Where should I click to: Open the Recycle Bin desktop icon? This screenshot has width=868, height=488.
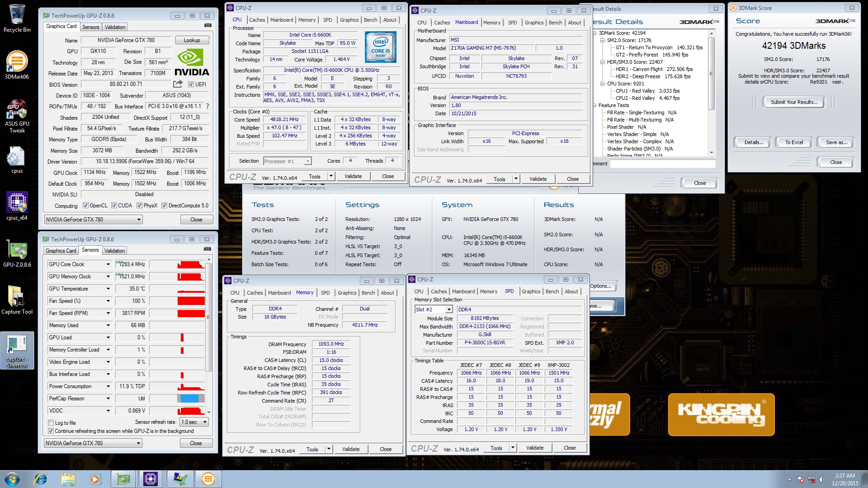click(17, 18)
